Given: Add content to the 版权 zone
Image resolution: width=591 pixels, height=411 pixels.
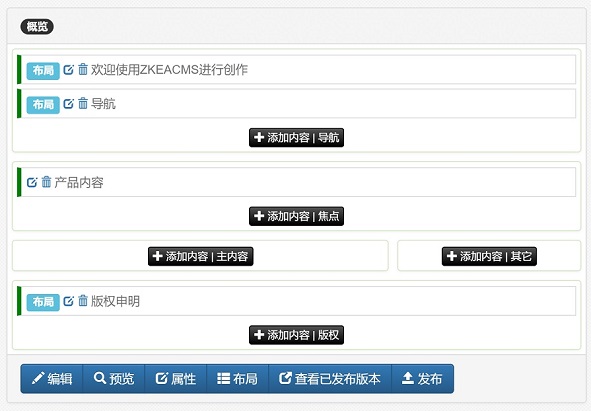Looking at the screenshot, I should [296, 335].
